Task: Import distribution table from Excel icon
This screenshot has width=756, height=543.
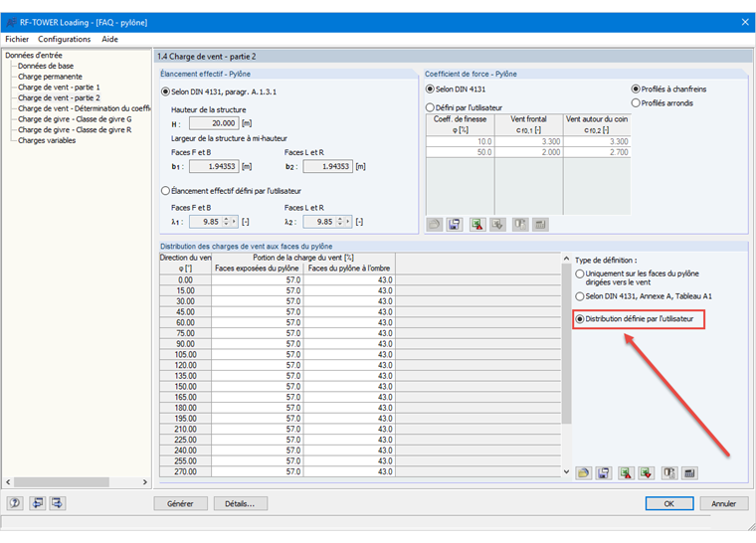Action: 647,473
